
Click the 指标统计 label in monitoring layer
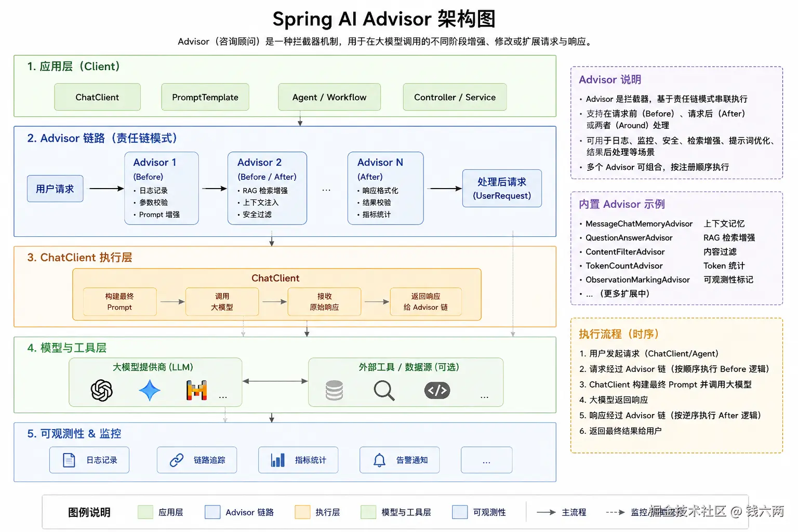point(311,460)
